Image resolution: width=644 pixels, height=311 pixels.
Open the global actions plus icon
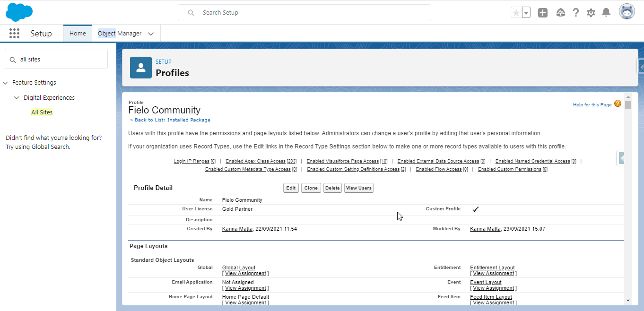click(x=543, y=13)
